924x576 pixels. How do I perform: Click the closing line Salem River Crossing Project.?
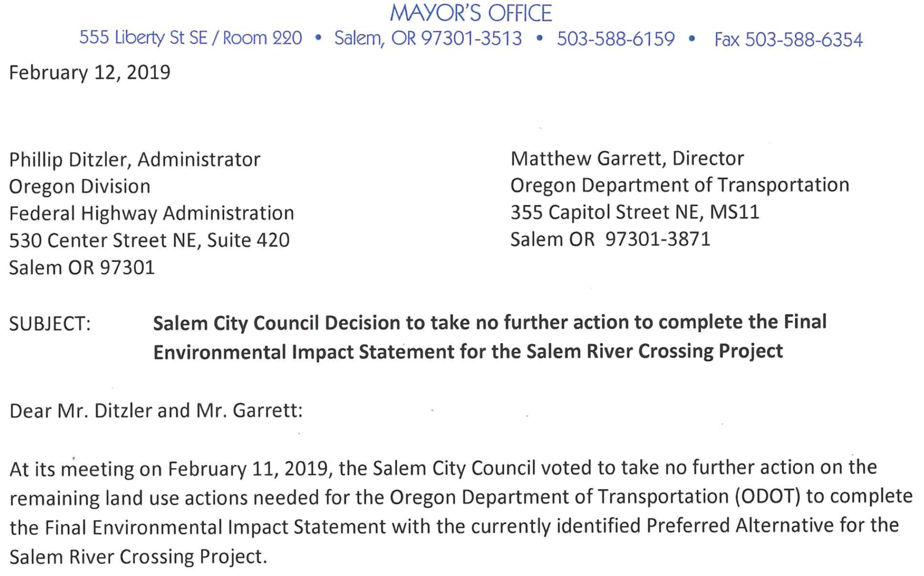tap(138, 557)
